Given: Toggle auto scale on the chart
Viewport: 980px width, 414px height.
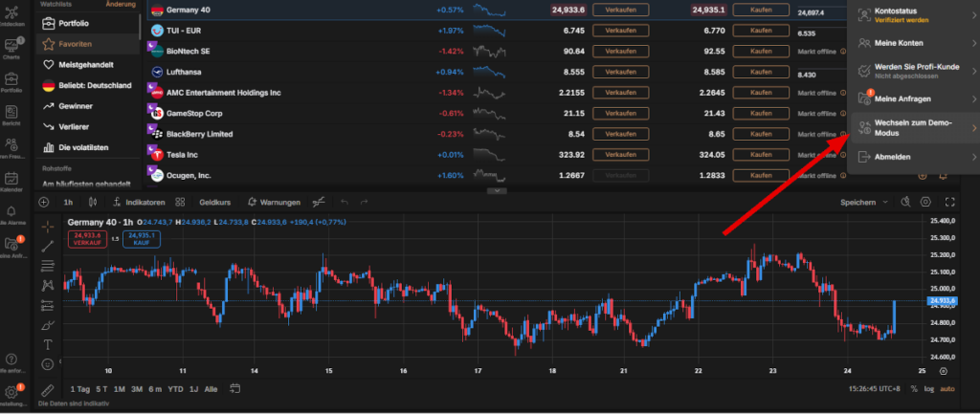Looking at the screenshot, I should [x=947, y=388].
